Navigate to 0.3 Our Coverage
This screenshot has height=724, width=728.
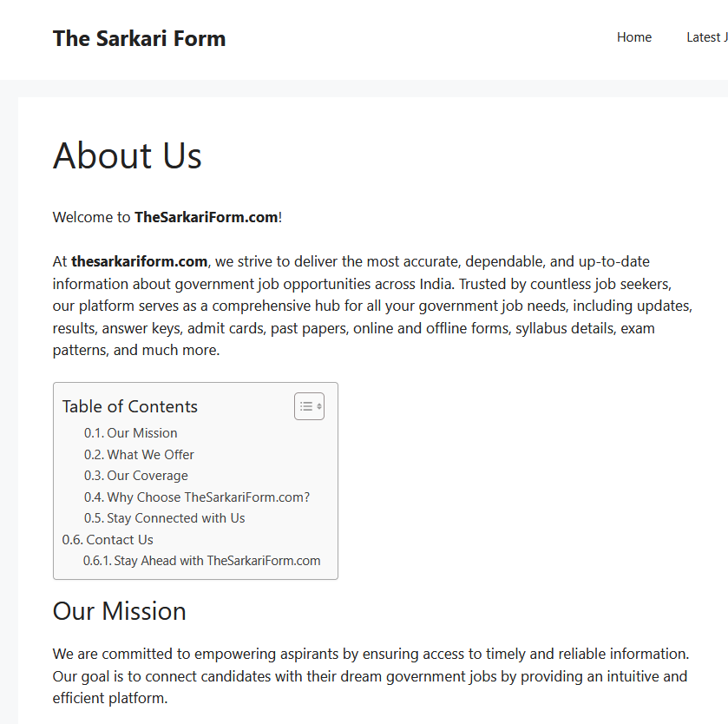point(135,476)
